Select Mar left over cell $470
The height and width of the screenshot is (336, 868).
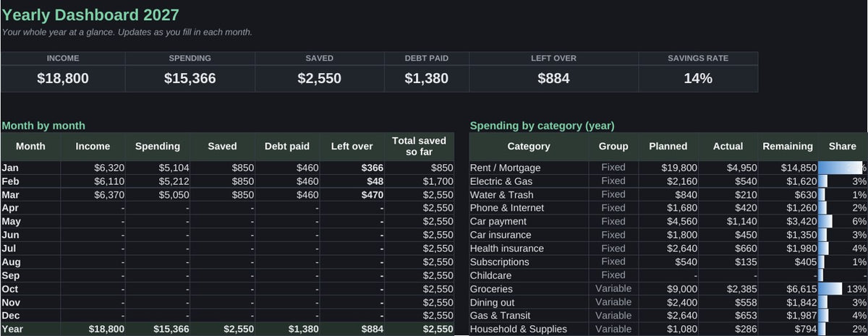coord(352,194)
